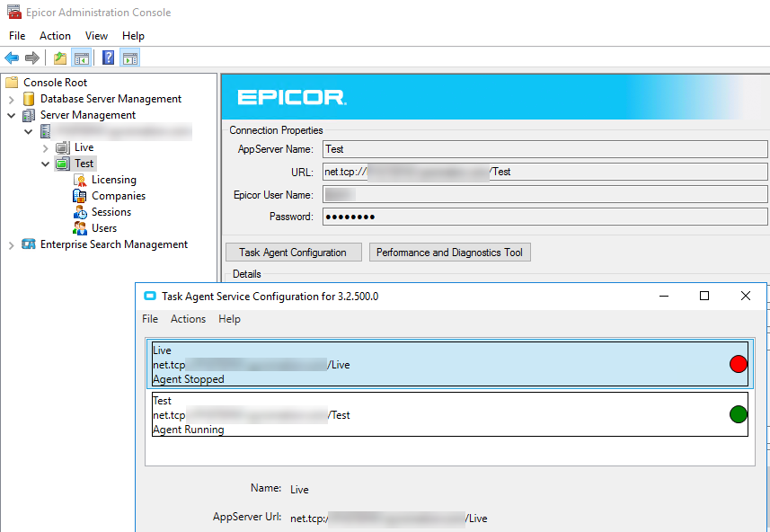Image resolution: width=770 pixels, height=532 pixels.
Task: Open the Action menu
Action: tap(55, 36)
